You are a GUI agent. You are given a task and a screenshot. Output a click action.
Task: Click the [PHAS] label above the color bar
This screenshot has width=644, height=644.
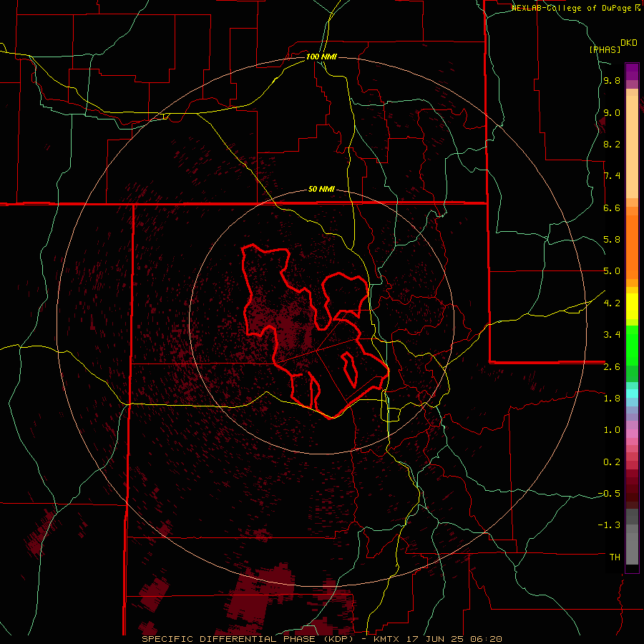click(605, 50)
